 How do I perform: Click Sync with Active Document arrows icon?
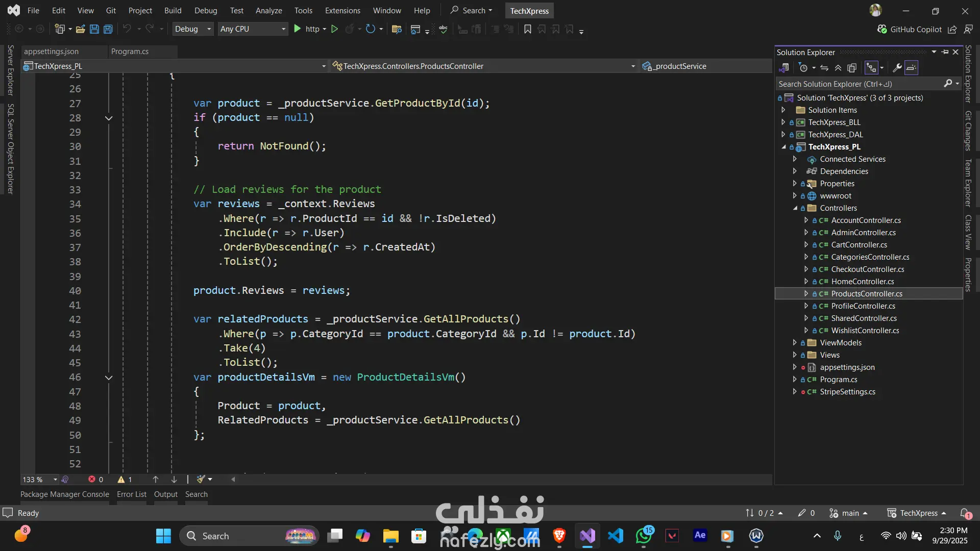[x=824, y=67]
